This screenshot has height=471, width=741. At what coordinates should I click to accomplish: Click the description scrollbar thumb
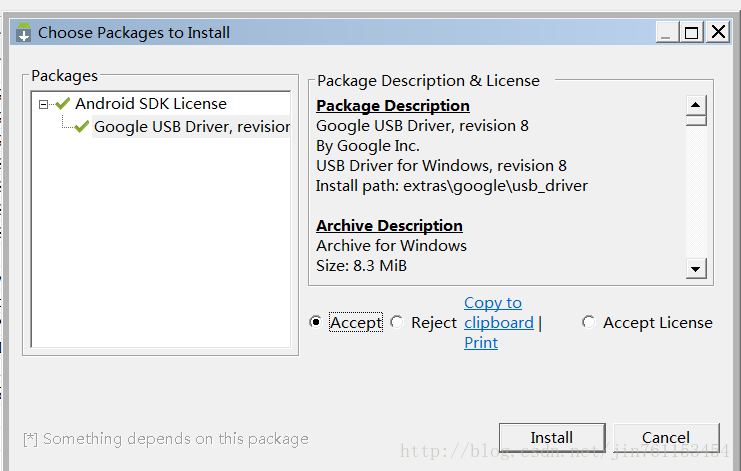click(696, 120)
